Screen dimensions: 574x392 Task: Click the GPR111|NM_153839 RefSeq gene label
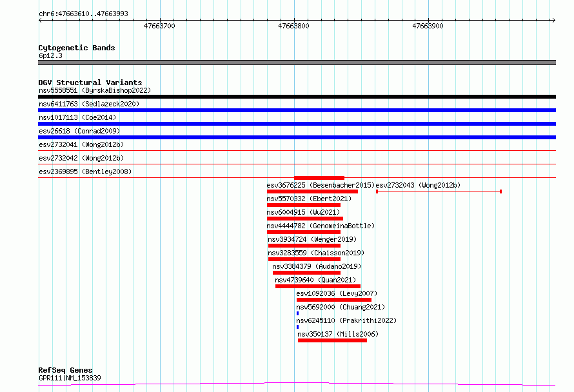click(x=70, y=378)
